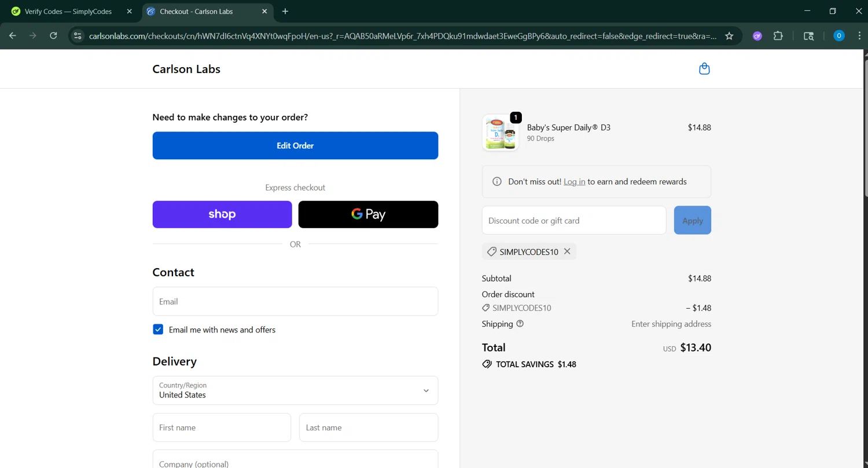This screenshot has height=468, width=868.
Task: Click the Baby's Super Daily D3 product thumbnail
Action: coord(501,133)
